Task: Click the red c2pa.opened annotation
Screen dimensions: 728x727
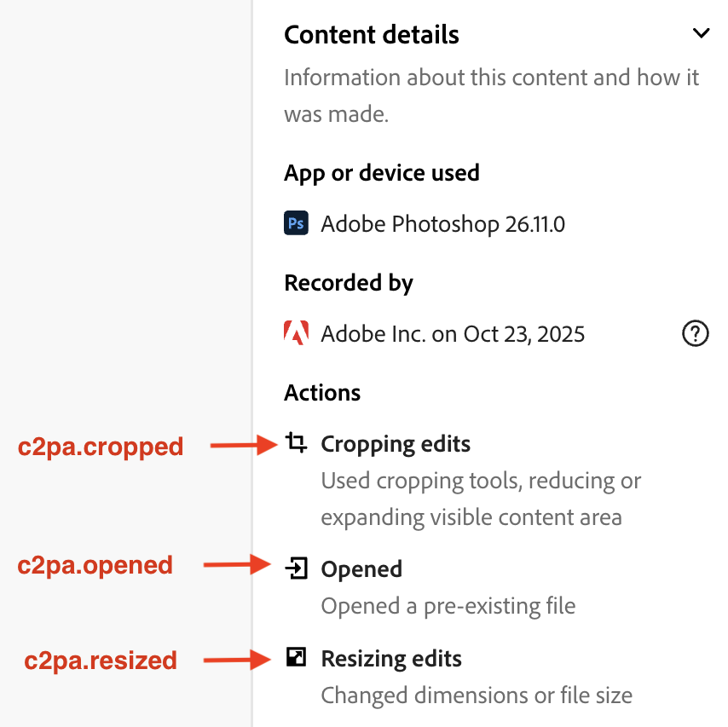Action: pyautogui.click(x=95, y=565)
